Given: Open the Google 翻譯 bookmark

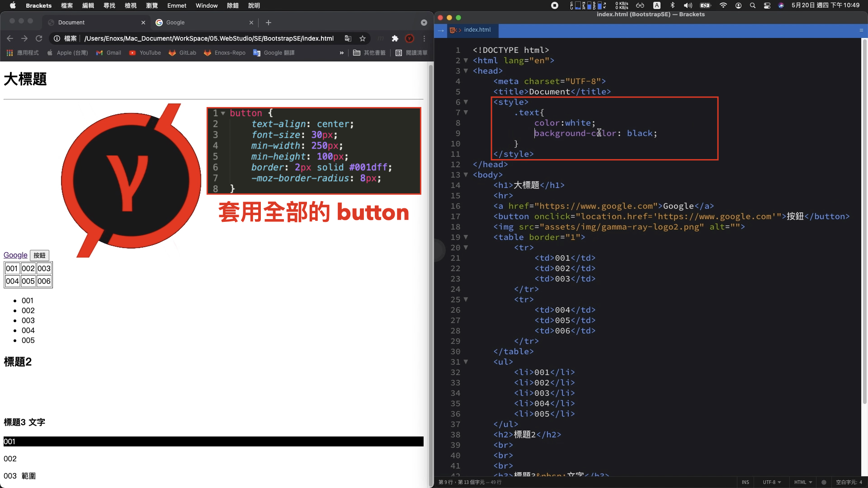Looking at the screenshot, I should click(274, 53).
